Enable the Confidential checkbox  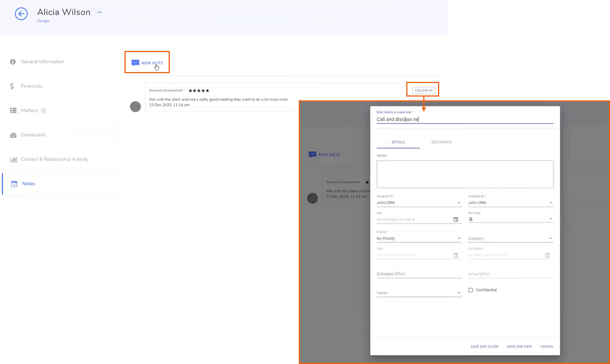[471, 290]
